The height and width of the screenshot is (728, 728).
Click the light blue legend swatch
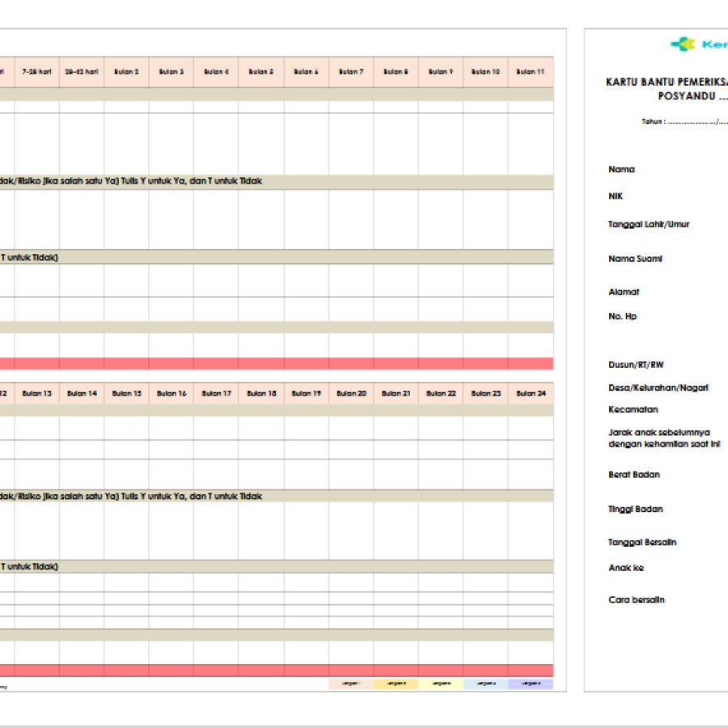pyautogui.click(x=486, y=684)
